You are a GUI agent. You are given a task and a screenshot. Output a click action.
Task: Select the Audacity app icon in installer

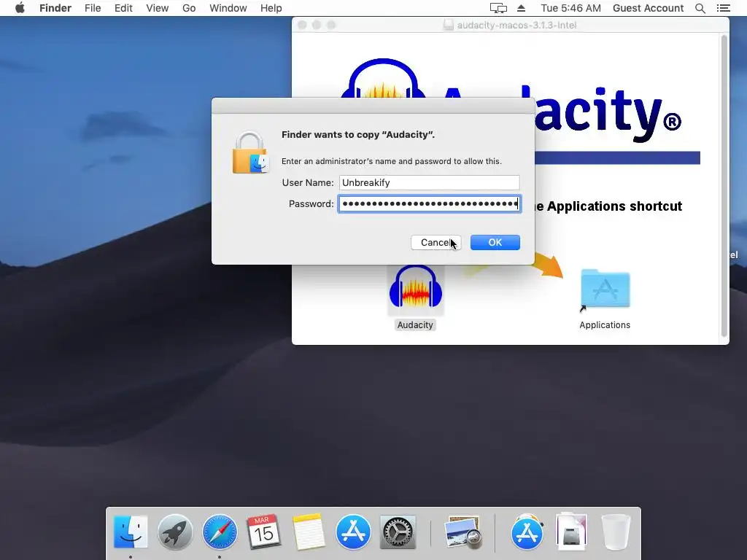(x=415, y=289)
